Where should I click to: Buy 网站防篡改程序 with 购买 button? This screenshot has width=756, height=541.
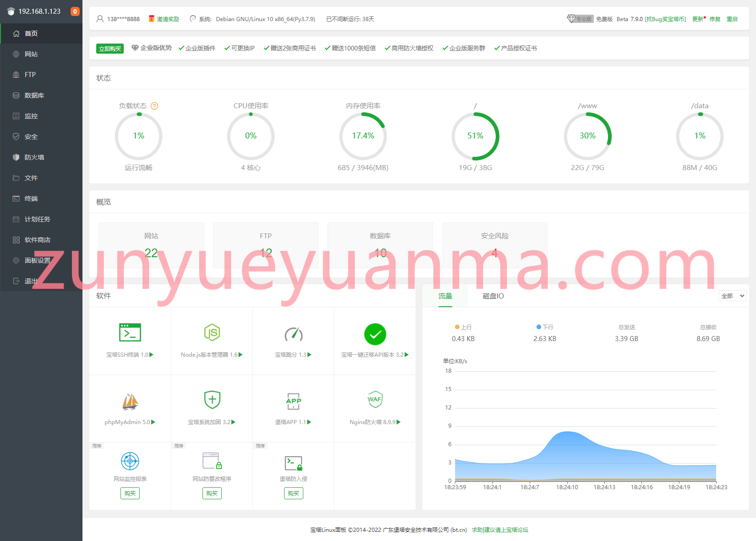coord(212,493)
